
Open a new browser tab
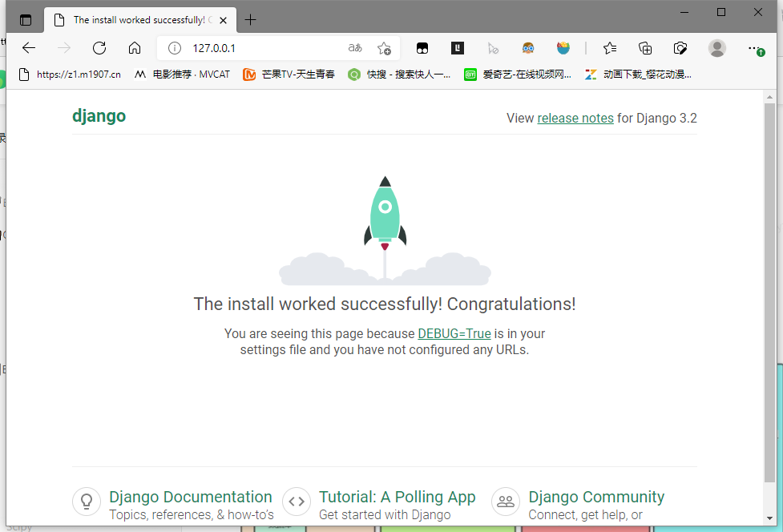(x=250, y=20)
